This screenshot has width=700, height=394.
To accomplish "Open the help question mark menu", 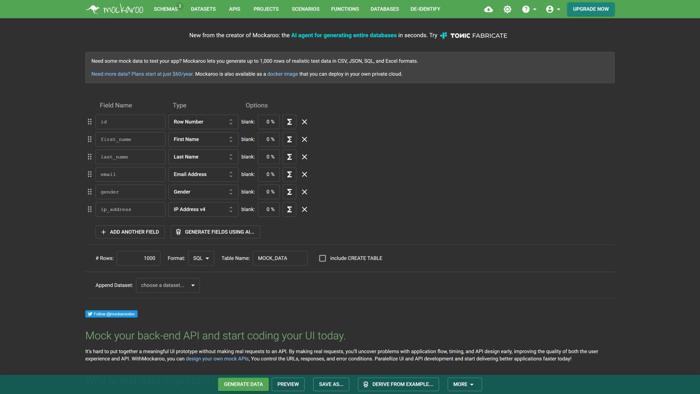I will (529, 9).
